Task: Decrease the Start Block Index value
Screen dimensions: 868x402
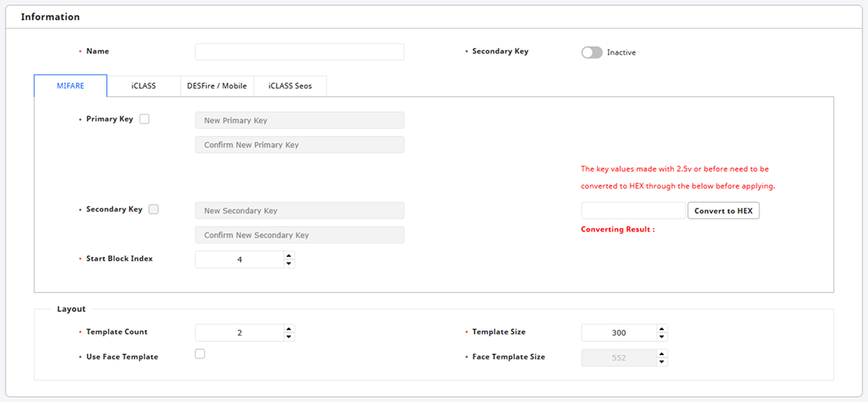Action: pos(289,263)
